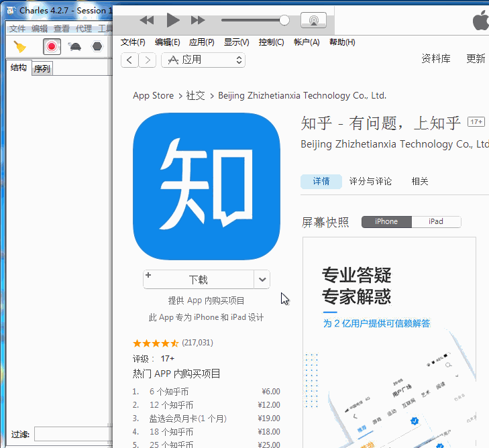The height and width of the screenshot is (448, 489).
Task: Go back with the left arrow button
Action: coord(129,60)
